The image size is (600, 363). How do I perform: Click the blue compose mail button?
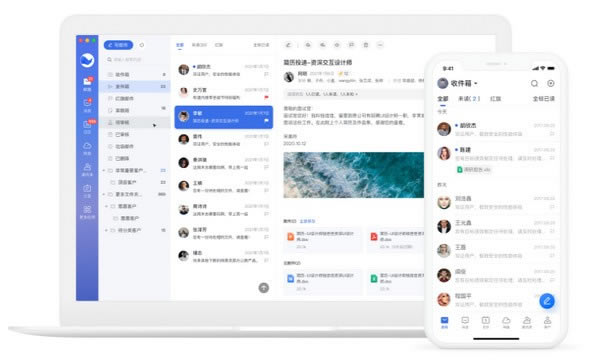119,45
